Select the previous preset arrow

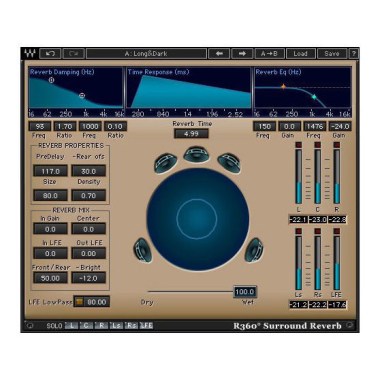pyautogui.click(x=219, y=54)
